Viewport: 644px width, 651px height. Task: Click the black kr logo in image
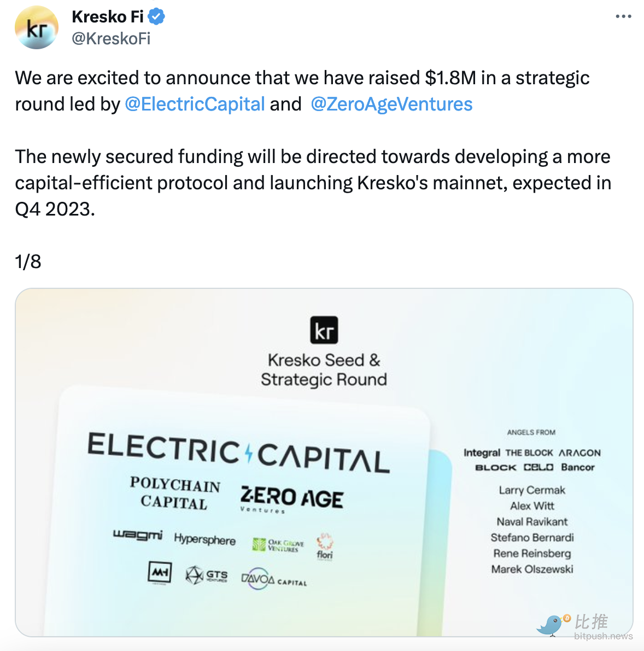click(324, 330)
